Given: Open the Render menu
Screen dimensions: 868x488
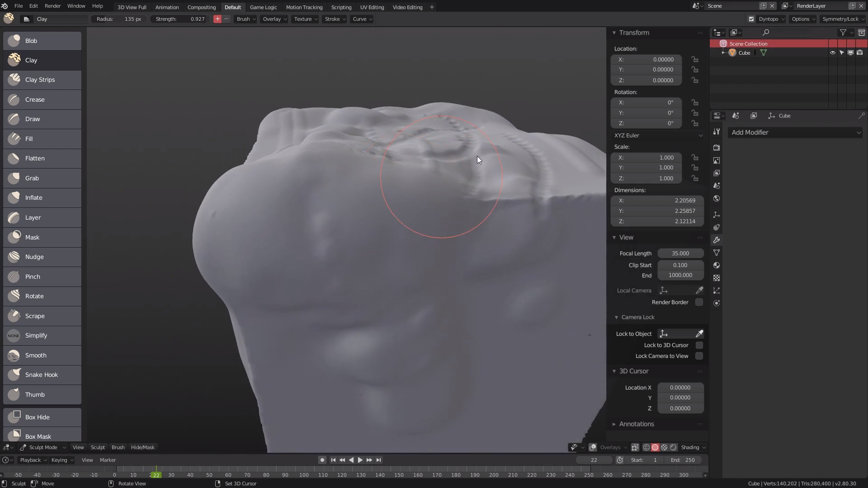Looking at the screenshot, I should [52, 6].
